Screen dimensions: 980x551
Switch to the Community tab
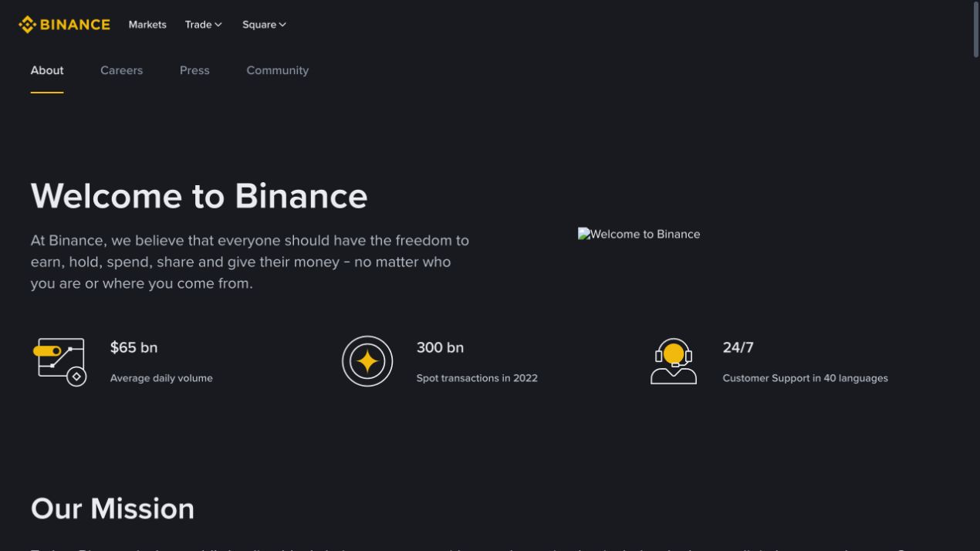click(277, 70)
